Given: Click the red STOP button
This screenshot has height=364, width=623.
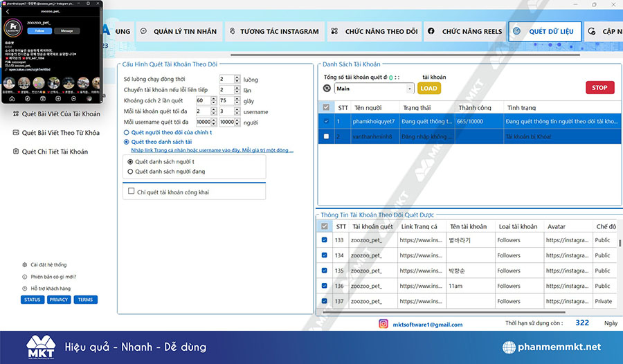Looking at the screenshot, I should (600, 88).
